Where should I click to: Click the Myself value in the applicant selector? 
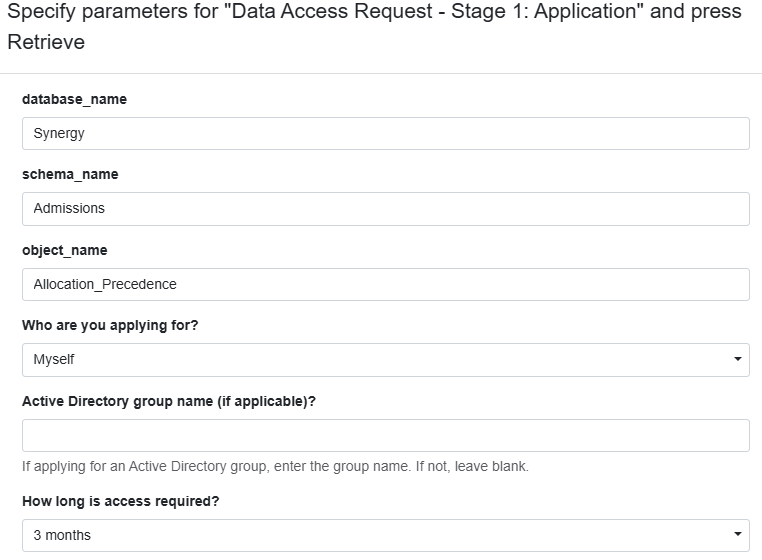53,360
